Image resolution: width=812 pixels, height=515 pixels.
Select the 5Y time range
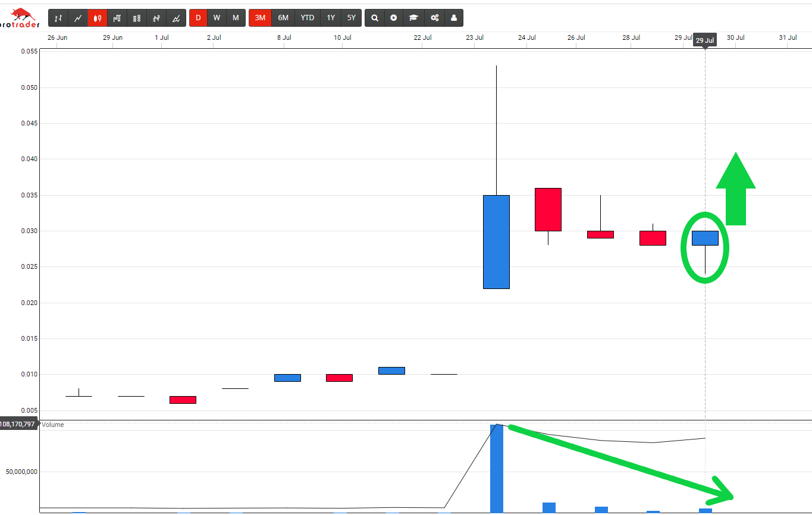(352, 18)
